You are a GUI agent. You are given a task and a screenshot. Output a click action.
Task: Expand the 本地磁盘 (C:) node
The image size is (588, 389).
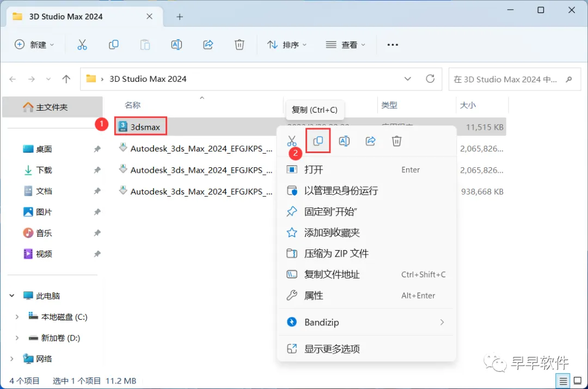pyautogui.click(x=17, y=317)
